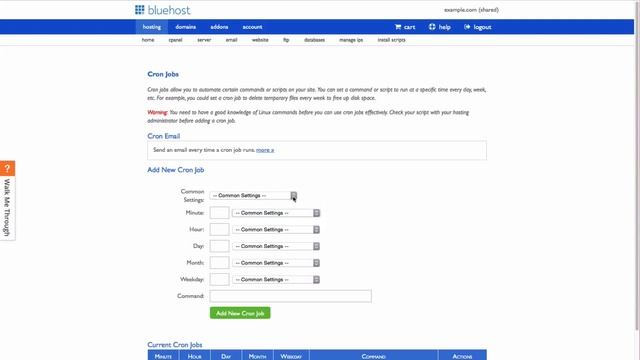This screenshot has width=640, height=360.
Task: Open the help lifebuoy link
Action: pos(440,27)
